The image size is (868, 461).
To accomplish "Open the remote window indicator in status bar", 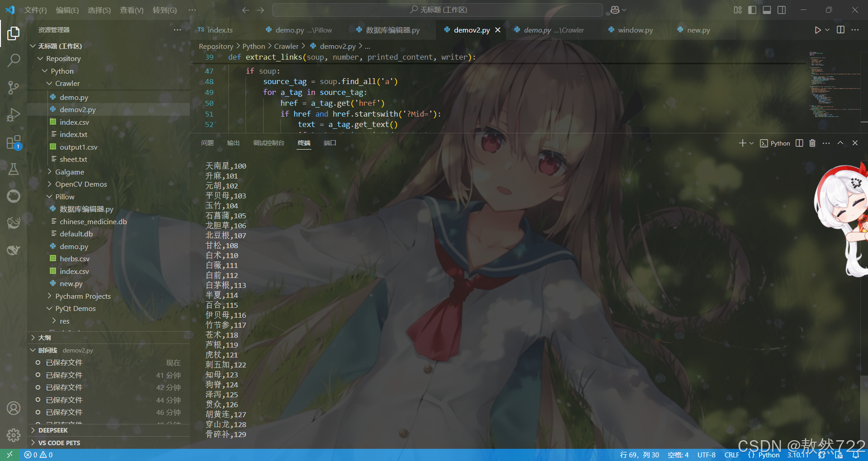I will click(x=9, y=455).
